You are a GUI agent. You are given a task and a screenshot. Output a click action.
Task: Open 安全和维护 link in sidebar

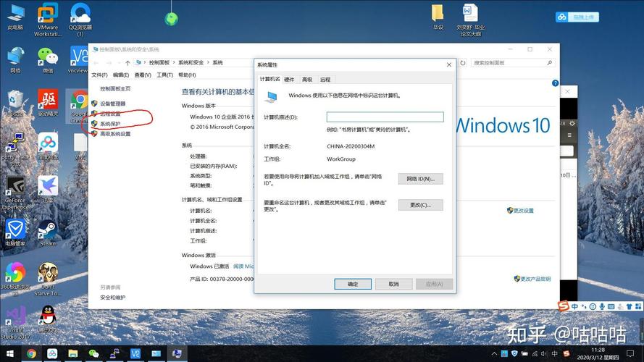[x=112, y=298]
